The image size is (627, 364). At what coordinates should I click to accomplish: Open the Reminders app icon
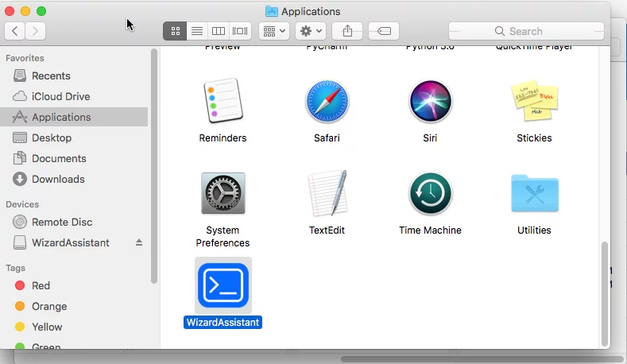[223, 101]
